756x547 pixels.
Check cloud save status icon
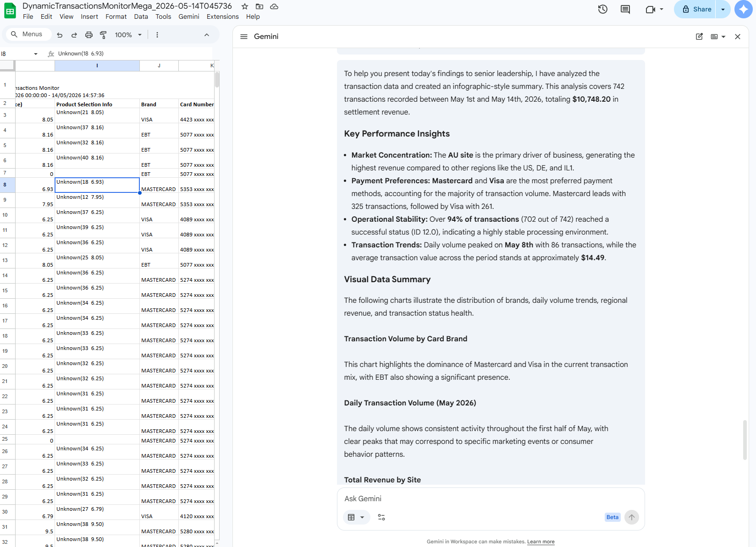pos(274,6)
